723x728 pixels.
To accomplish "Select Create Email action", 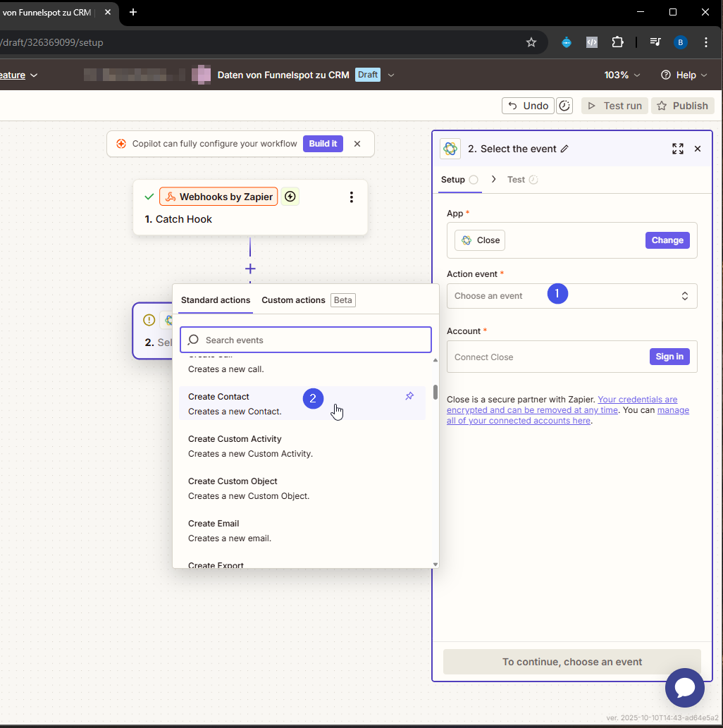I will (302, 531).
